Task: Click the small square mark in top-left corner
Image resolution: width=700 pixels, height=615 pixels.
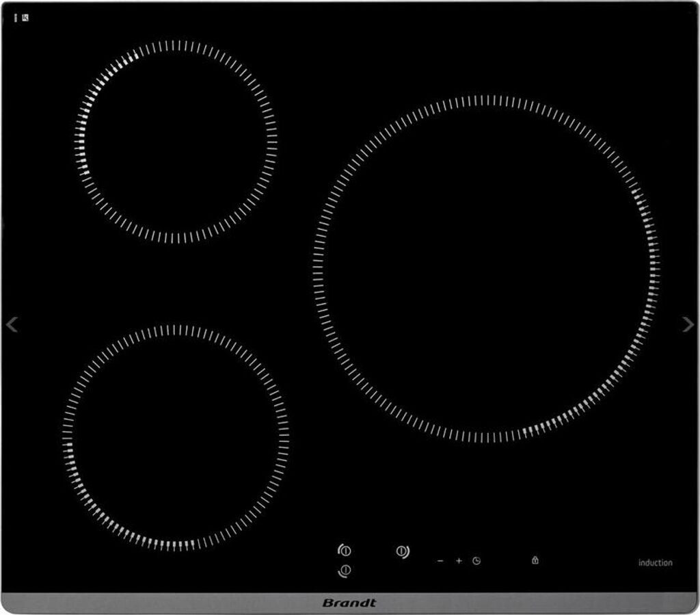Action: coord(25,17)
